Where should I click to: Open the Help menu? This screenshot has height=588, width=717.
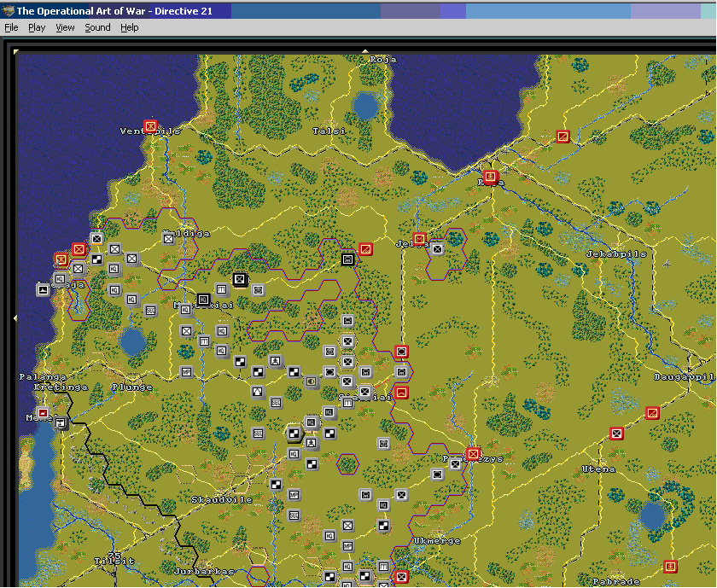(130, 27)
